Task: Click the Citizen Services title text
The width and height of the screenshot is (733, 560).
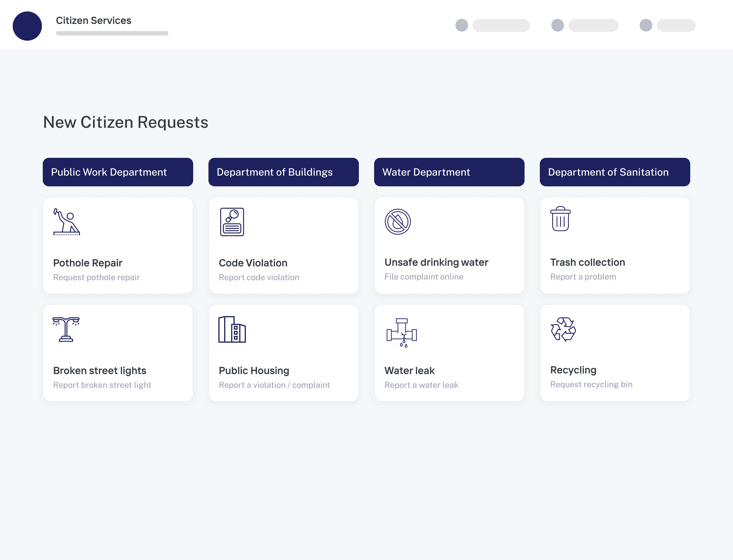Action: pyautogui.click(x=93, y=20)
